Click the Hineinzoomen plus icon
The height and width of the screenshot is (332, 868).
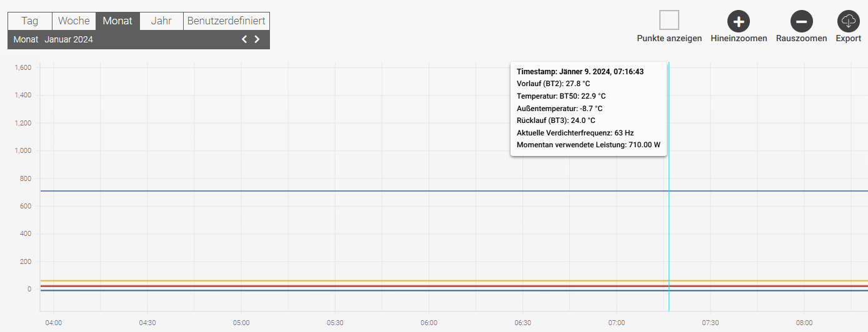coord(739,21)
